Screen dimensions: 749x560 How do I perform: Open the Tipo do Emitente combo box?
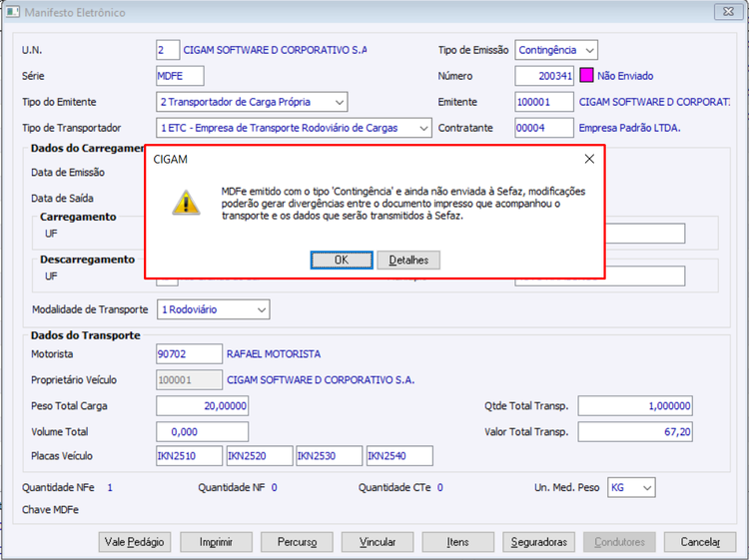click(252, 102)
